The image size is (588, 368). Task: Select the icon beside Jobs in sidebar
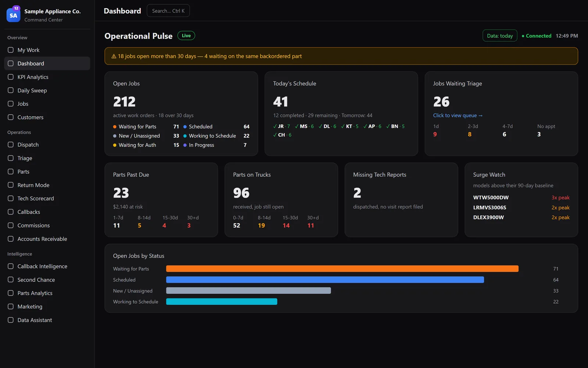click(11, 104)
